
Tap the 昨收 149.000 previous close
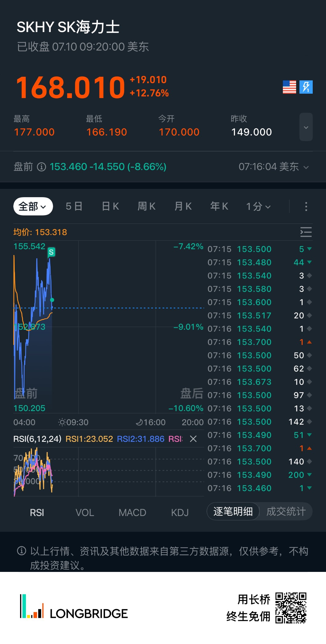[252, 126]
